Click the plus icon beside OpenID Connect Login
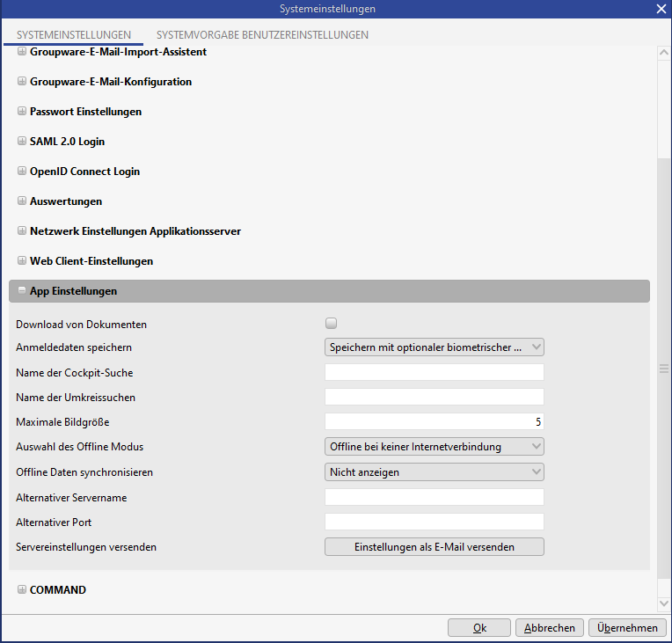Viewport: 672px width, 643px height. pos(22,172)
